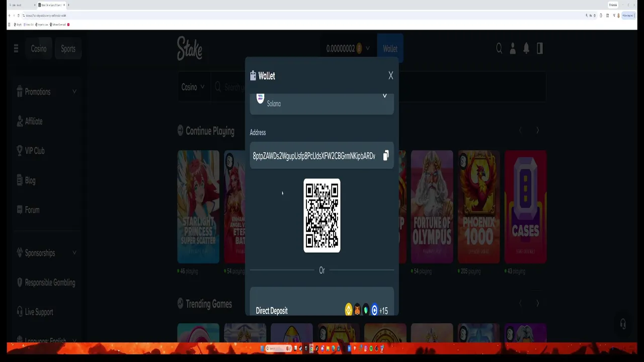
Task: Click the blue Wallet button in header
Action: [390, 49]
